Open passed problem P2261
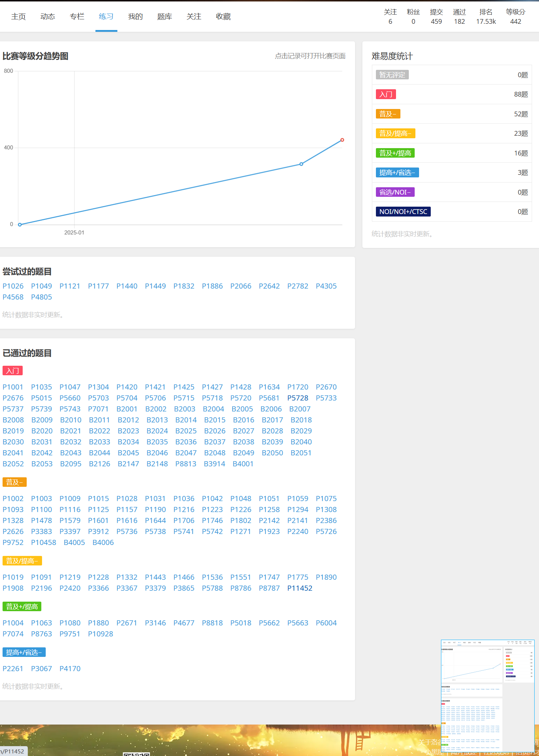This screenshot has height=756, width=539. pos(13,669)
